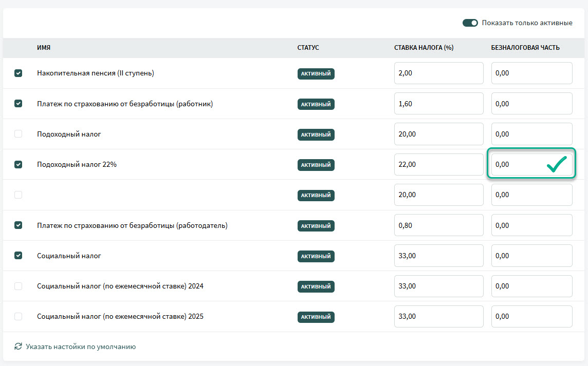Click 'АКТИВНЫЙ' badge for 'Подоходный налог 22%'
Image resolution: width=588 pixels, height=366 pixels.
coord(316,165)
